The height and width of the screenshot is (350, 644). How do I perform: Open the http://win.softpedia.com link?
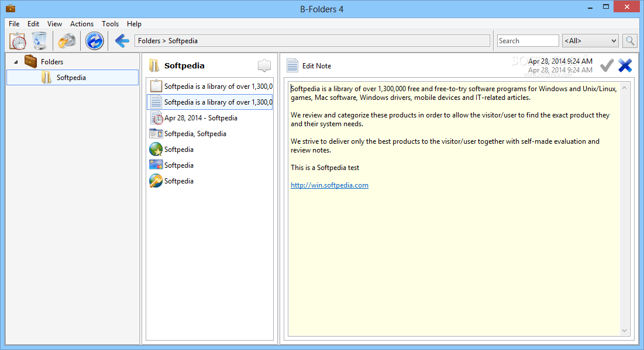[329, 185]
